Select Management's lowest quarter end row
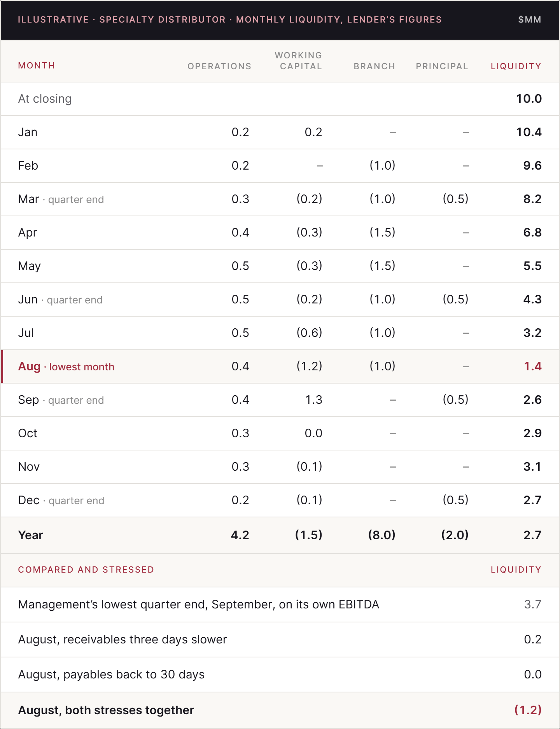The width and height of the screenshot is (560, 729). pyautogui.click(x=280, y=605)
